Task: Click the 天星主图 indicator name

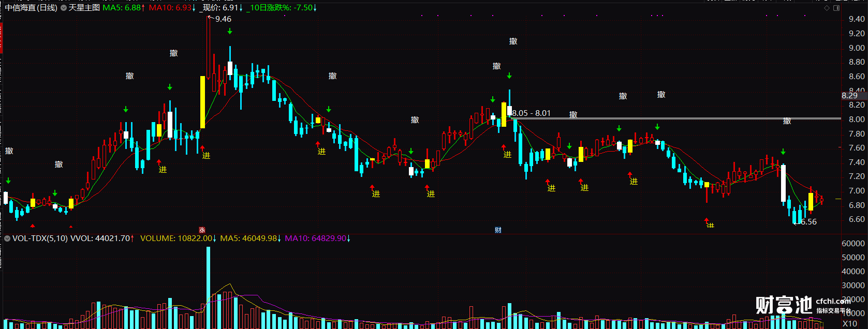Action: [84, 8]
